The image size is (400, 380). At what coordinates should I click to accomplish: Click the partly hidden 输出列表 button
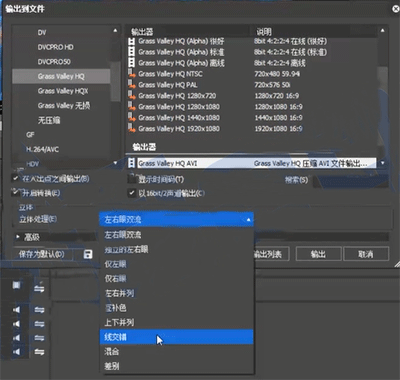click(x=272, y=254)
